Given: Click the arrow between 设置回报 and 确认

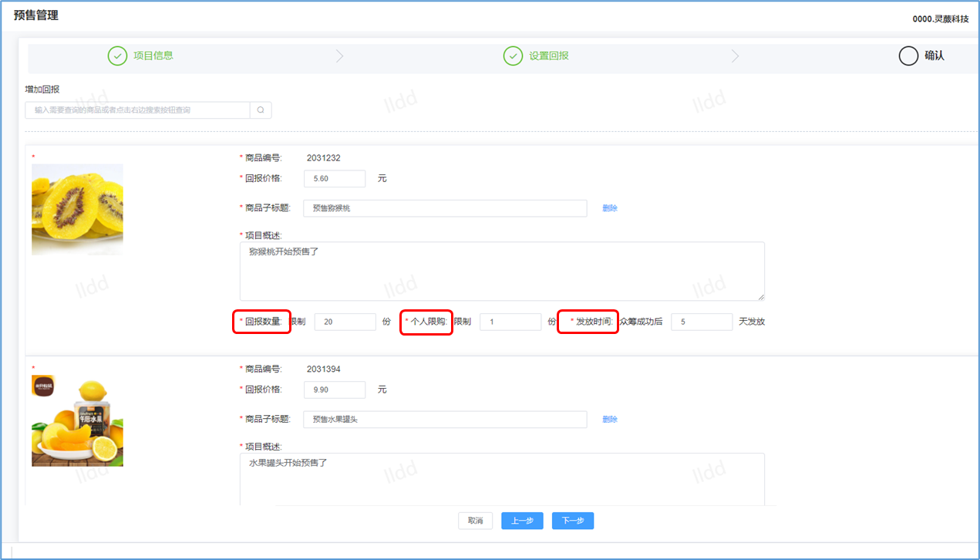Looking at the screenshot, I should [x=735, y=56].
